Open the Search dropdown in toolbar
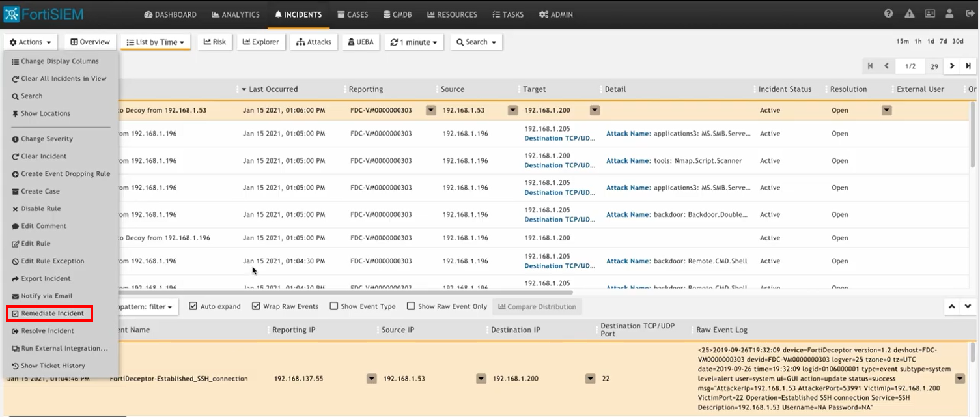 (476, 42)
